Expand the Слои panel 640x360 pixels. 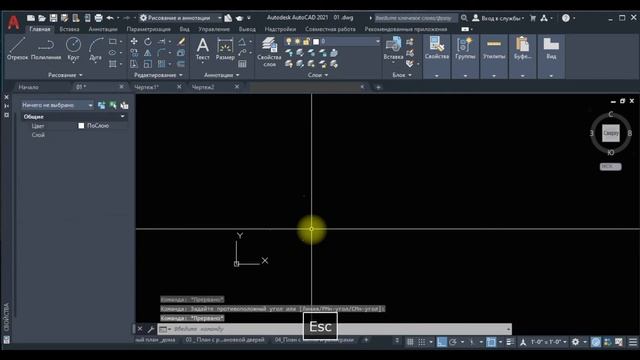(x=318, y=75)
